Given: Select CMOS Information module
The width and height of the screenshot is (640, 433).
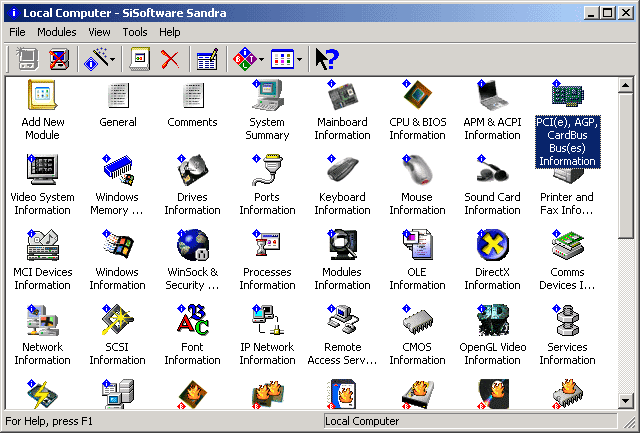Looking at the screenshot, I should [417, 320].
